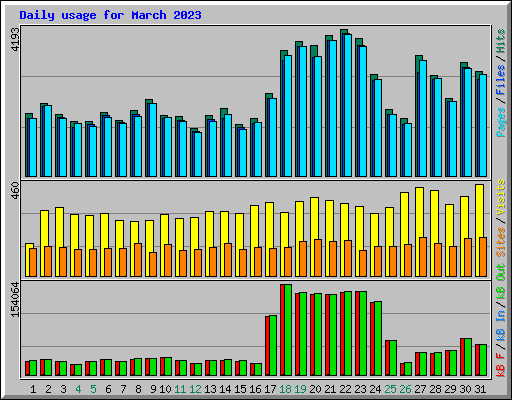Click the 460 visits axis label
The width and height of the screenshot is (512, 400).
(x=15, y=191)
